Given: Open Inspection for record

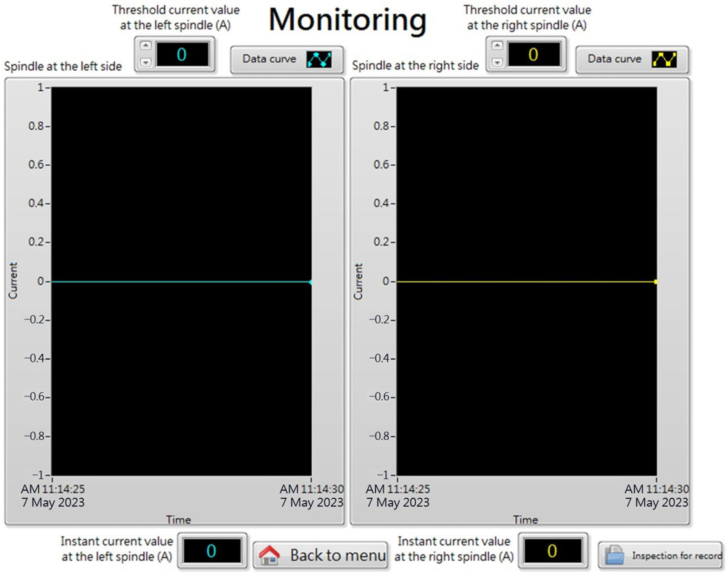Looking at the screenshot, I should [x=660, y=555].
